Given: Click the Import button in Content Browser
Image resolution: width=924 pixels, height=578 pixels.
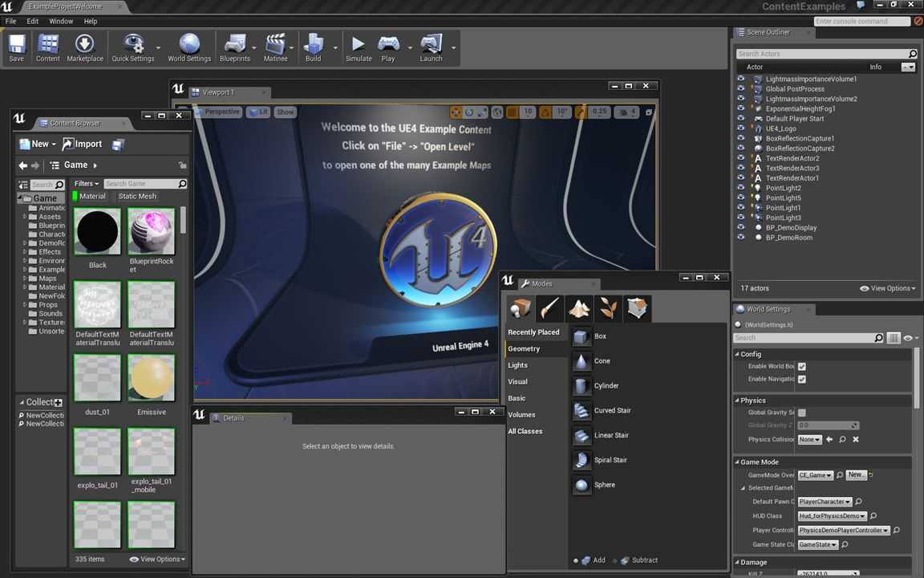Looking at the screenshot, I should pyautogui.click(x=83, y=144).
